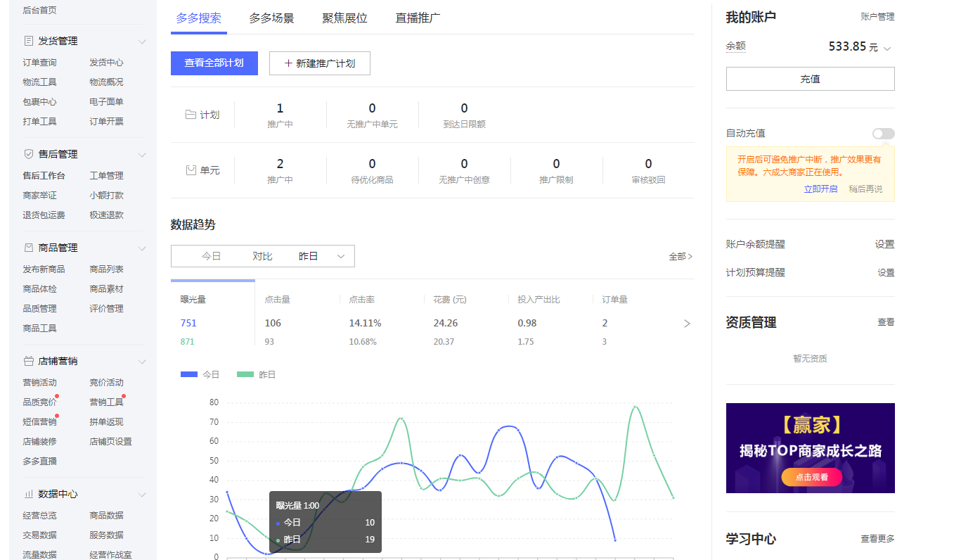Open the 今日 对比 昨日 date dropdown
980x560 pixels.
click(x=263, y=256)
